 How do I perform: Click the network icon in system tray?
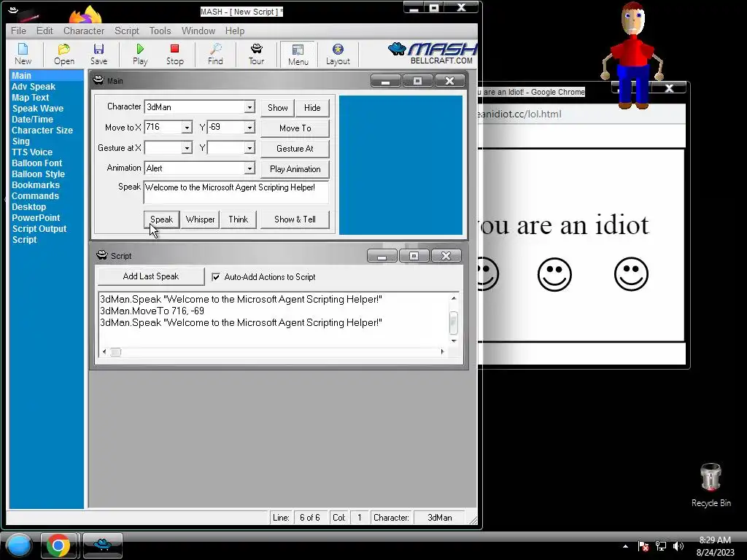click(x=661, y=546)
